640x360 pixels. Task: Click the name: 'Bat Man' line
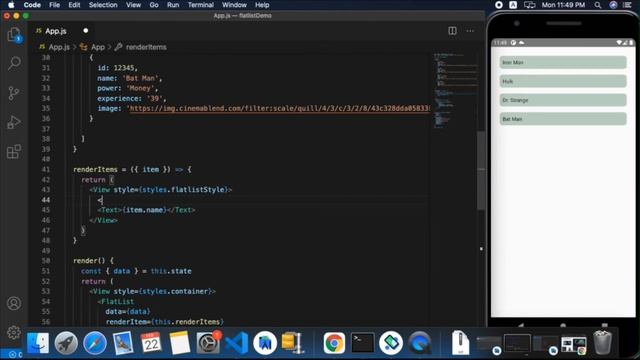(x=129, y=78)
